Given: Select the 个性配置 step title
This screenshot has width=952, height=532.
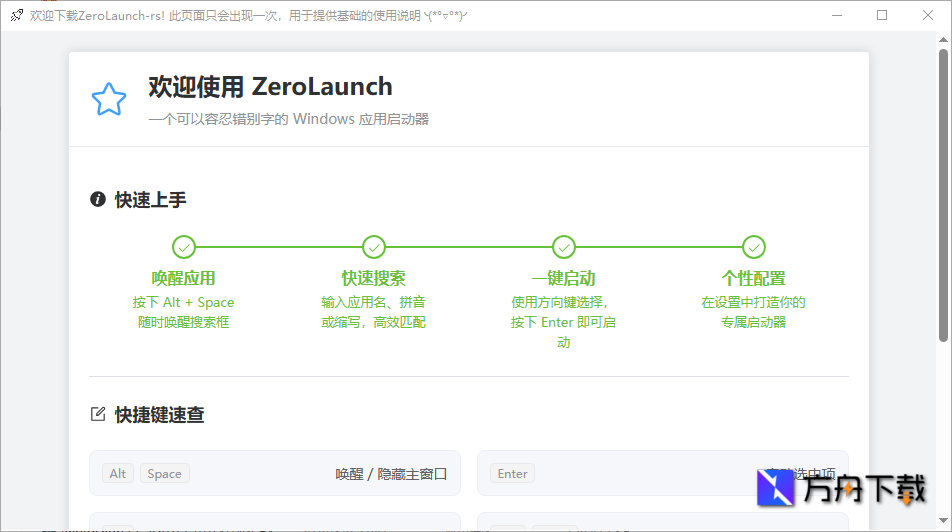Looking at the screenshot, I should click(x=753, y=278).
